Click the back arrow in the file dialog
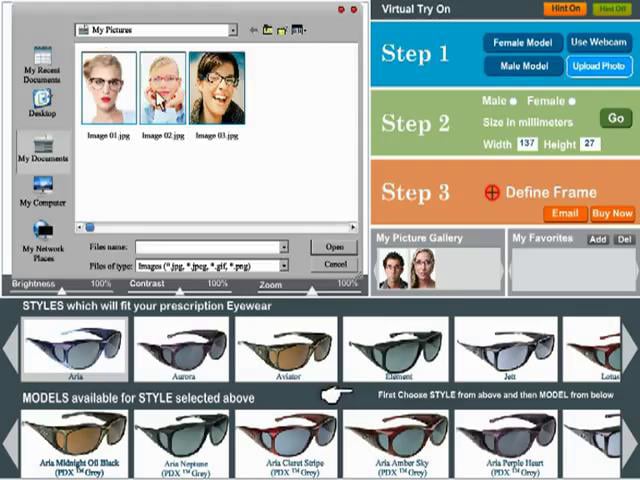This screenshot has width=640, height=480. point(253,30)
